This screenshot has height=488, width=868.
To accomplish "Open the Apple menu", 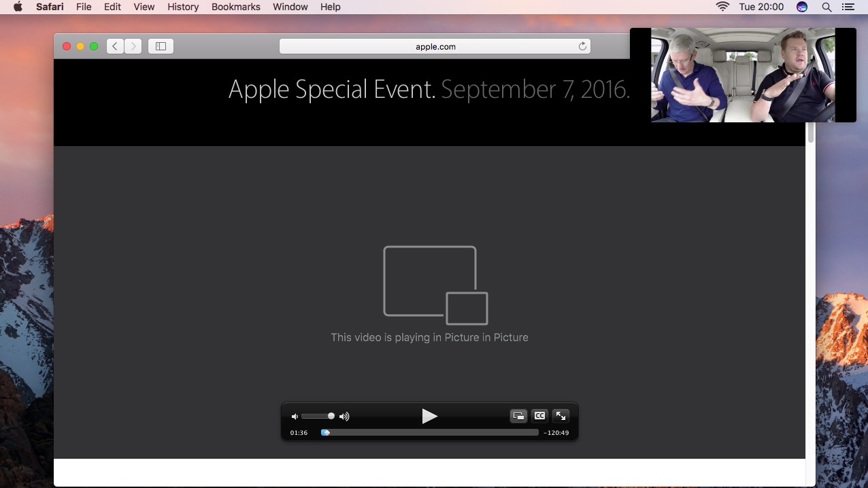I will pos(18,7).
